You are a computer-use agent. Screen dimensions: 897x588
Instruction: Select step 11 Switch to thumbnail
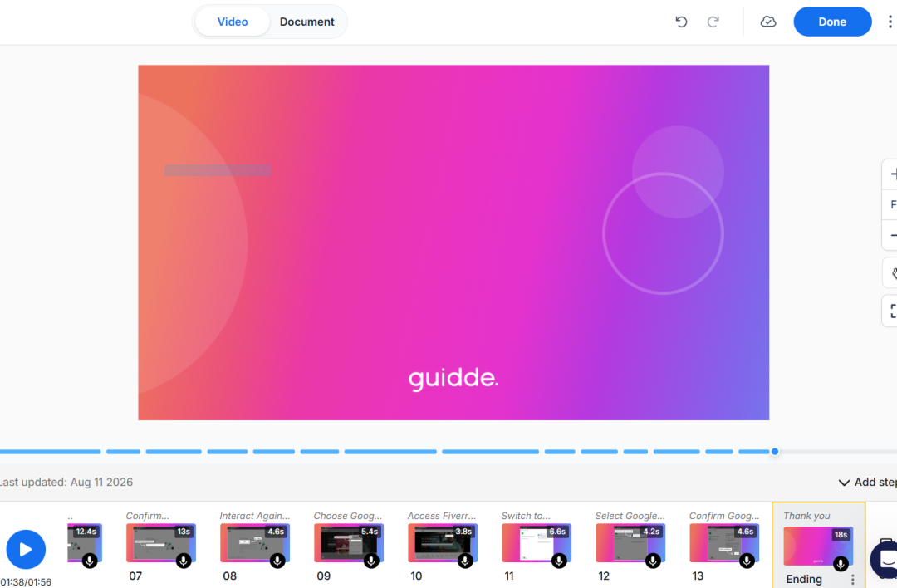536,543
